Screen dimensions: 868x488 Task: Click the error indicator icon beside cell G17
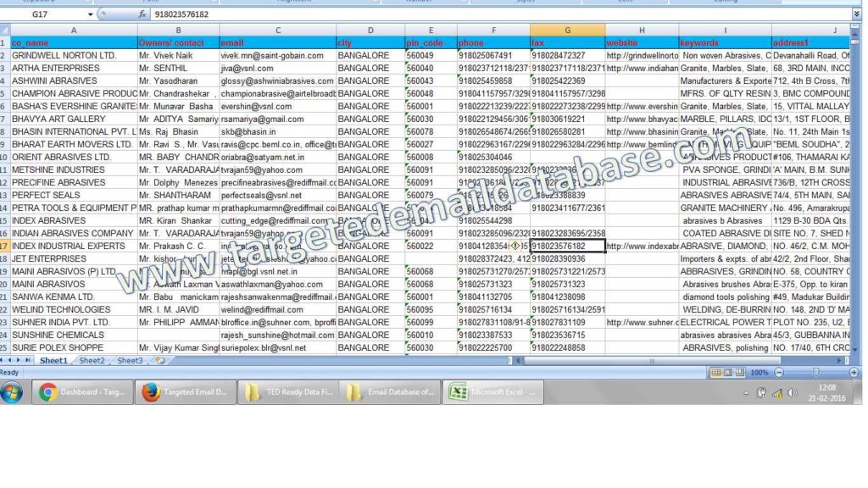(x=515, y=246)
